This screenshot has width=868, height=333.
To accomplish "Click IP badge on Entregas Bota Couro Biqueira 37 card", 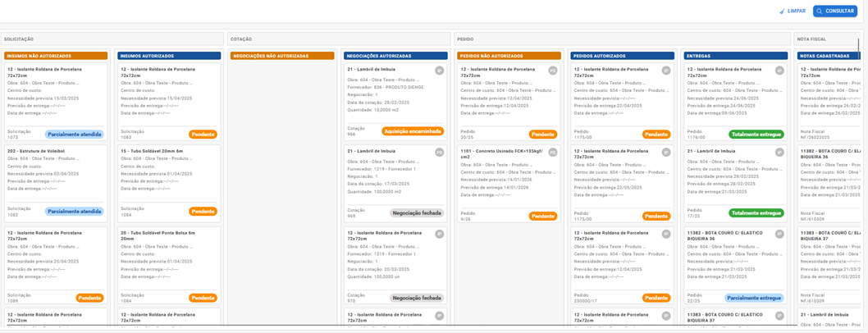I will (x=779, y=316).
